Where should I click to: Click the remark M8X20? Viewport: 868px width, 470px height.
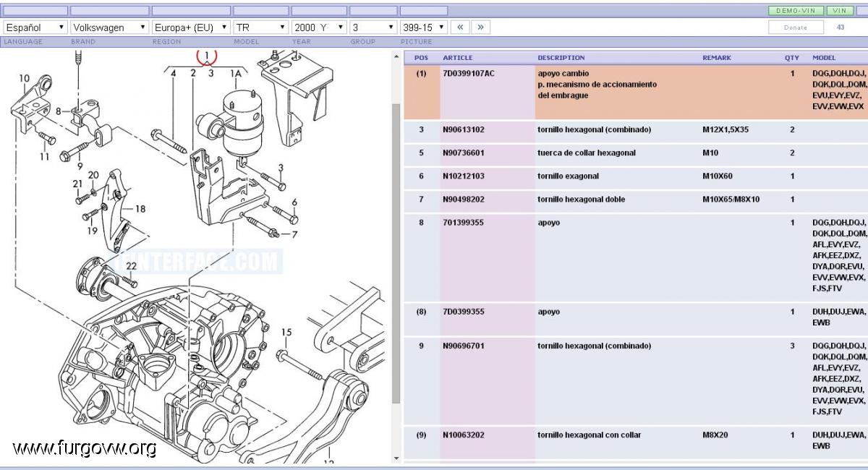pos(715,435)
